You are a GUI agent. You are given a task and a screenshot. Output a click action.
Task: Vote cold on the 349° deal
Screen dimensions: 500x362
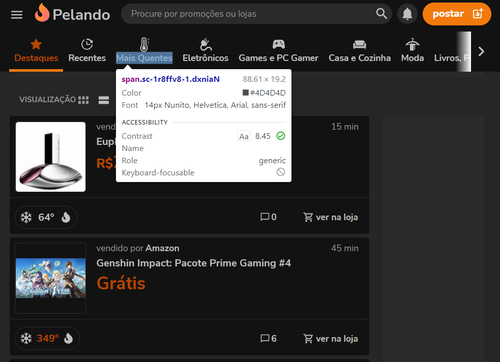[26, 338]
